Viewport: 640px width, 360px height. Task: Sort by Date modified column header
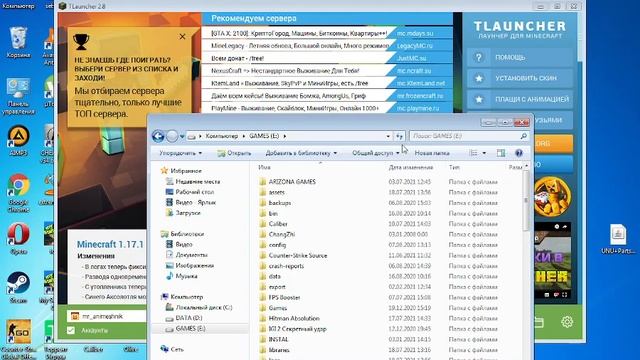tap(411, 167)
